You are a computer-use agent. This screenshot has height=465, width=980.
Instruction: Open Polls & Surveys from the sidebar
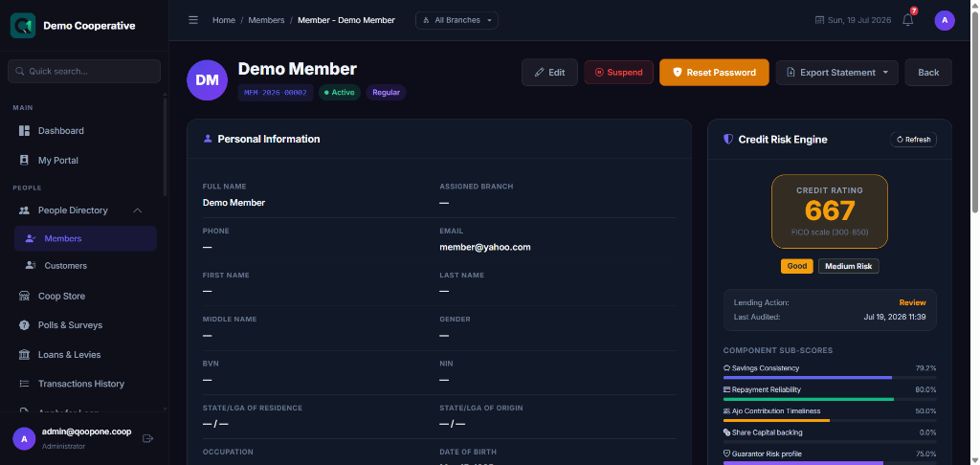[85, 325]
